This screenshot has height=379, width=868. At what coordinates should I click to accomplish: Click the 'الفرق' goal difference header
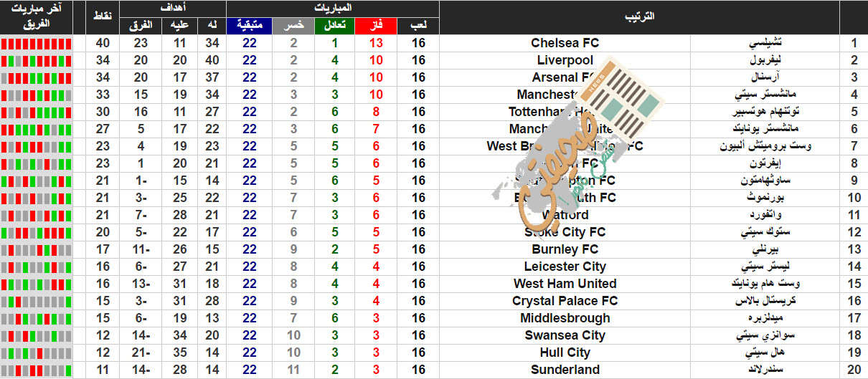(141, 26)
